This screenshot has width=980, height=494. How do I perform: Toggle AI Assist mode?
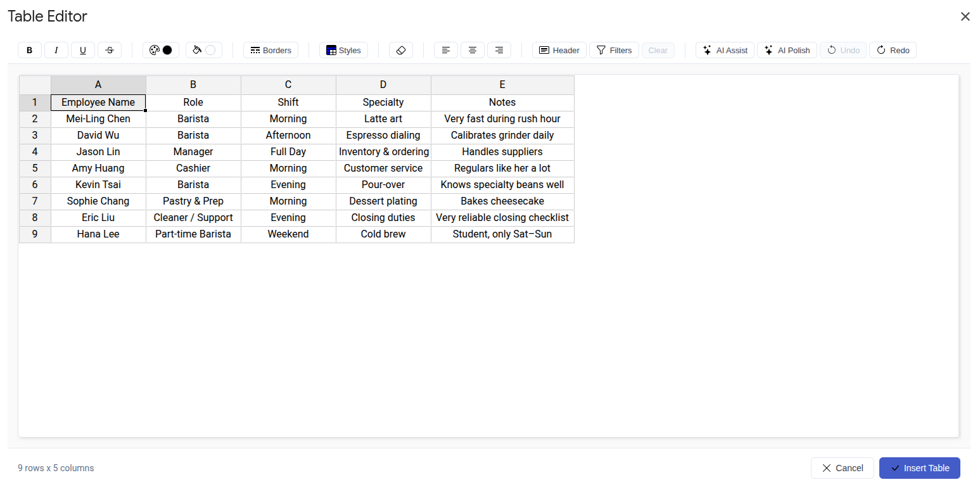(x=724, y=50)
